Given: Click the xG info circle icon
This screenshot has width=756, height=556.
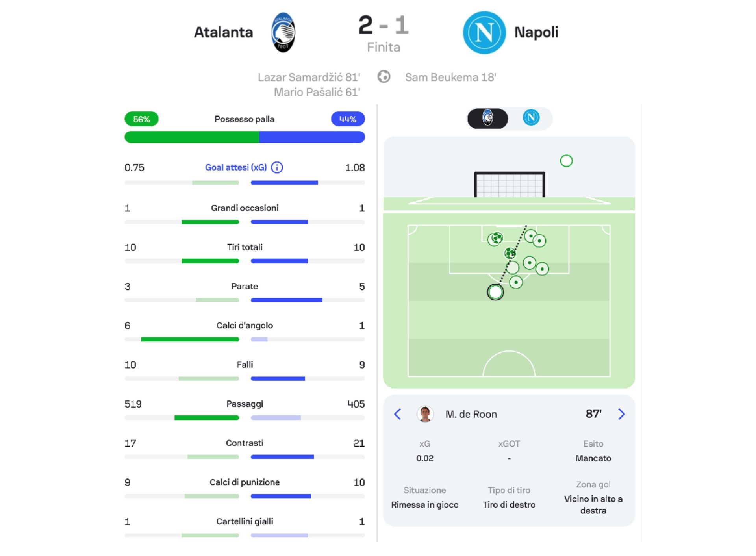Looking at the screenshot, I should pyautogui.click(x=277, y=168).
